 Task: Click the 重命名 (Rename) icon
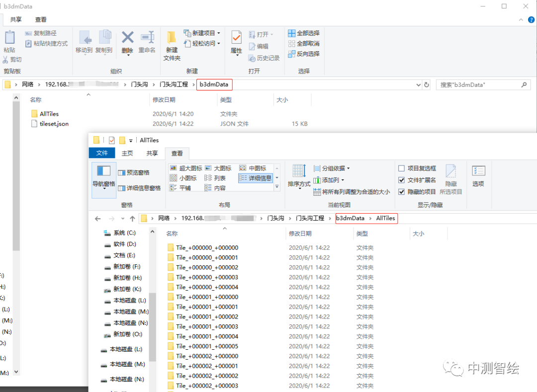[x=147, y=39]
